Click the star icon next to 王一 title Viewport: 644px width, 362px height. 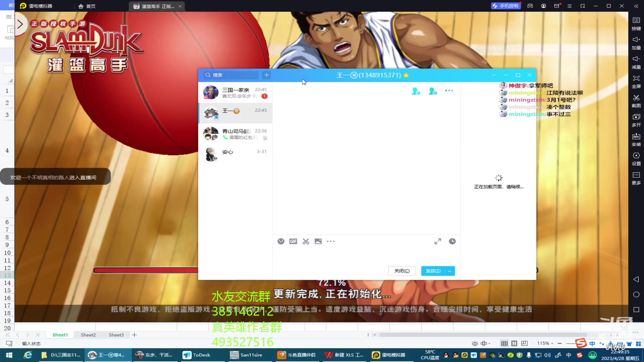406,75
